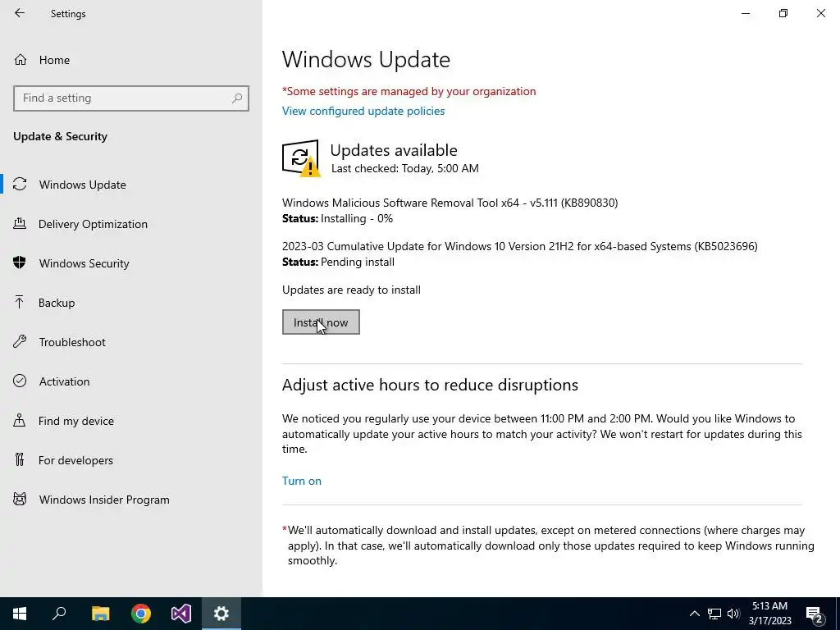The height and width of the screenshot is (630, 840).
Task: Open Windows Insider Program page
Action: coord(104,500)
